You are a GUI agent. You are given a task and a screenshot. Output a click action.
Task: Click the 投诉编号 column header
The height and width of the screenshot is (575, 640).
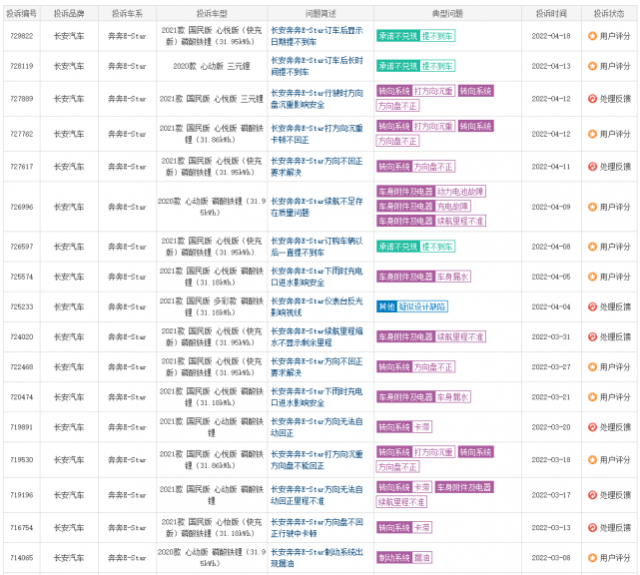pos(22,13)
